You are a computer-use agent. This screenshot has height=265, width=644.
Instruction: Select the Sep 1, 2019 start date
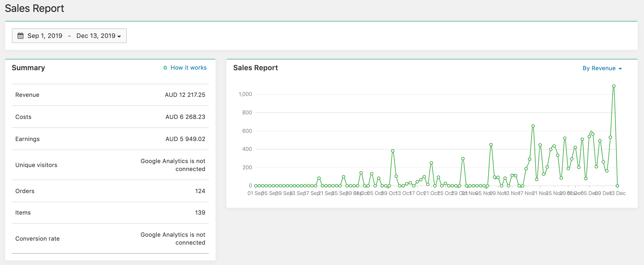click(x=45, y=36)
